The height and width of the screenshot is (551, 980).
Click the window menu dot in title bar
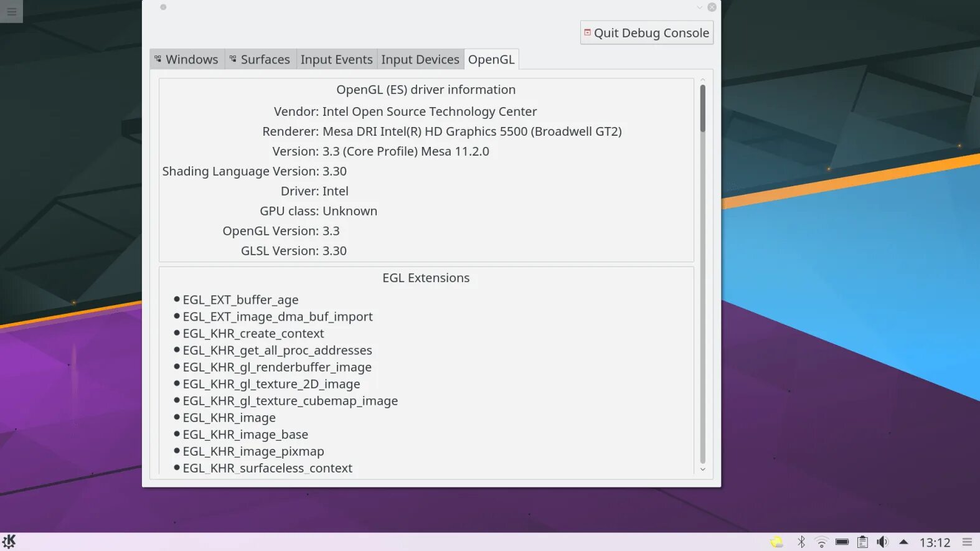[x=163, y=7]
